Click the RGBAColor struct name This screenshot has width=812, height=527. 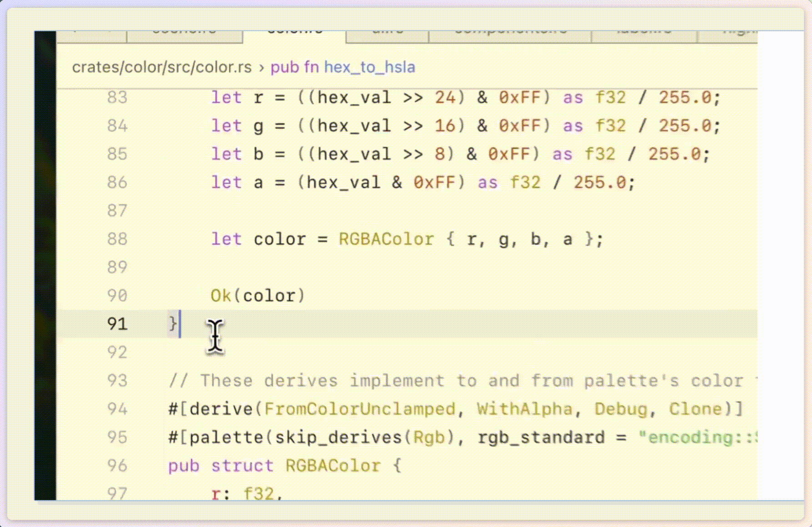333,466
